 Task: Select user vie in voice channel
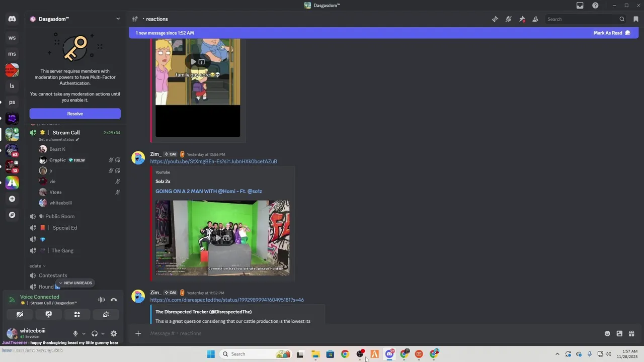point(52,182)
